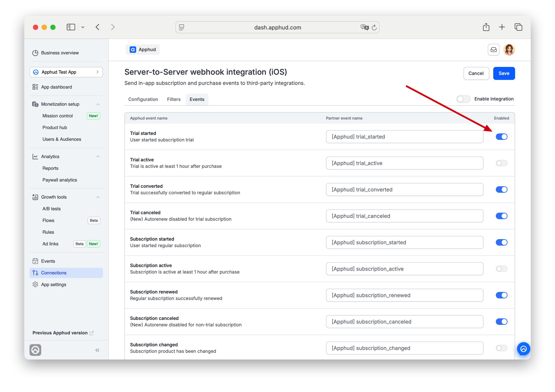
Task: Edit the trial_started partner event name
Action: pos(404,137)
